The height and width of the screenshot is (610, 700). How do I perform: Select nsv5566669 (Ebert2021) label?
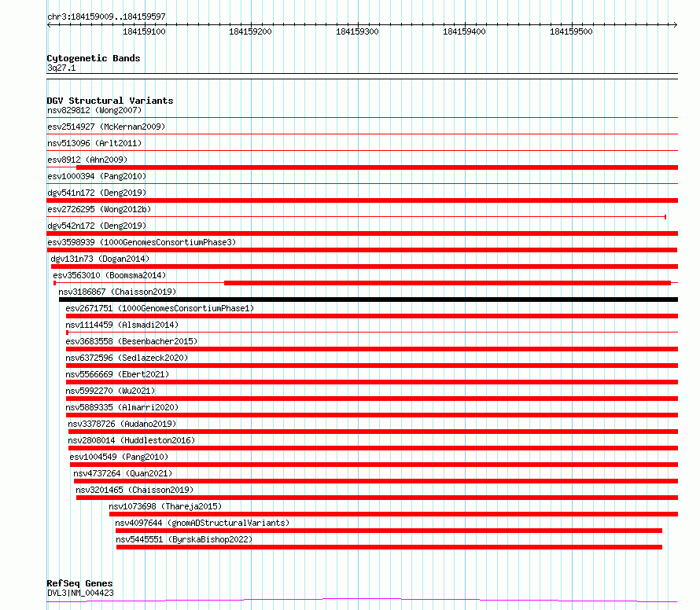(x=117, y=374)
